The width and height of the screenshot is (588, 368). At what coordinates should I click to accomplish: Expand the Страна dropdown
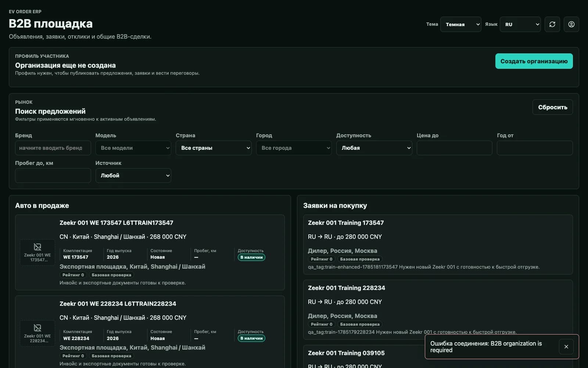214,148
